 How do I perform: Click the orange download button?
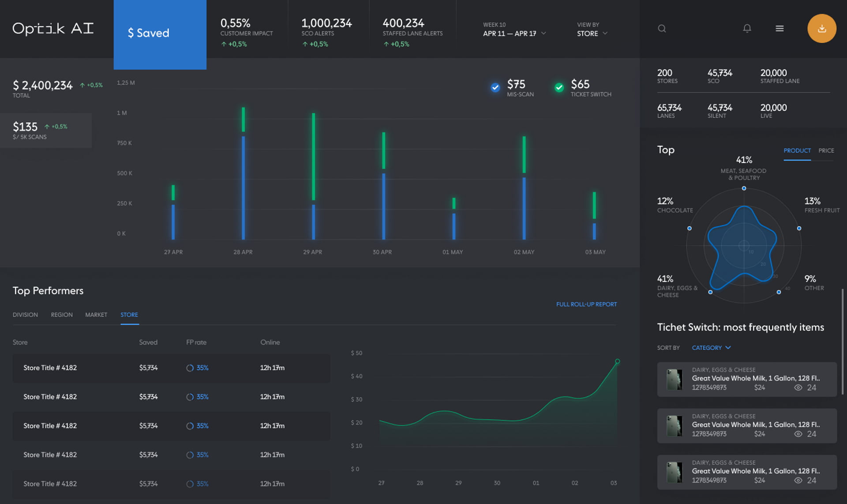pos(821,28)
